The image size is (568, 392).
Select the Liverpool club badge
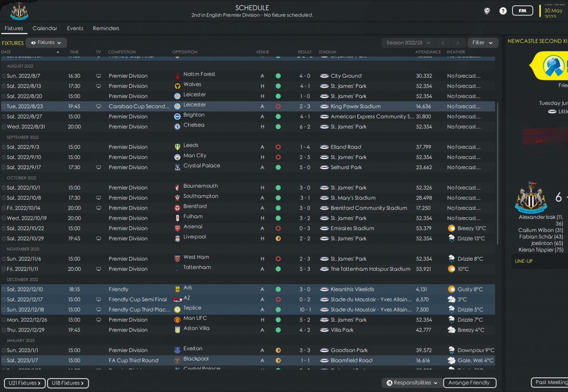point(177,238)
